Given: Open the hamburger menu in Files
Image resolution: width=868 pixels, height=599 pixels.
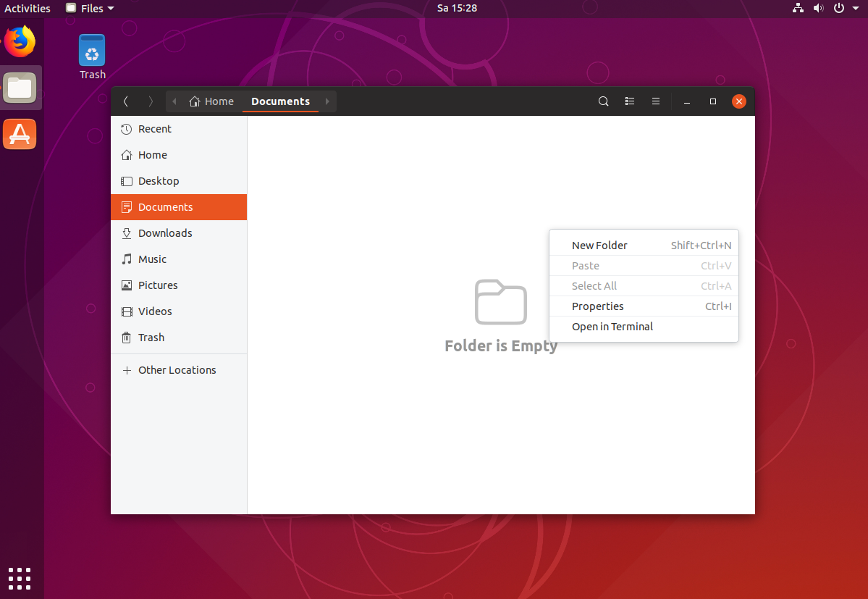Looking at the screenshot, I should click(656, 101).
